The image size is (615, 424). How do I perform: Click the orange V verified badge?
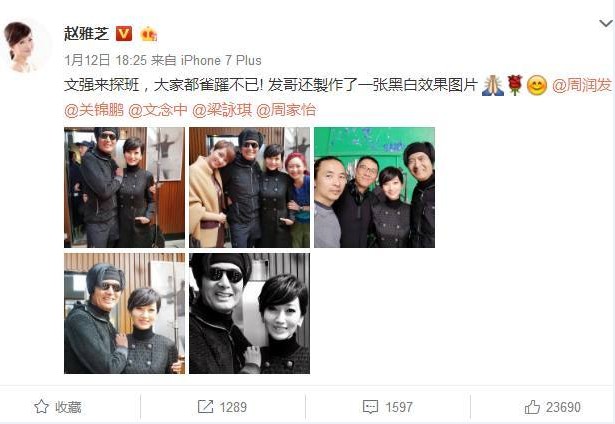tap(124, 34)
